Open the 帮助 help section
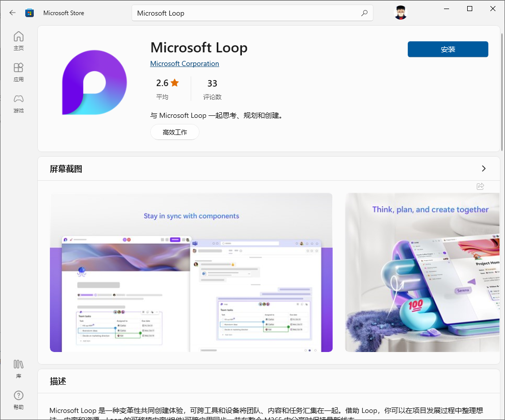 (18, 399)
